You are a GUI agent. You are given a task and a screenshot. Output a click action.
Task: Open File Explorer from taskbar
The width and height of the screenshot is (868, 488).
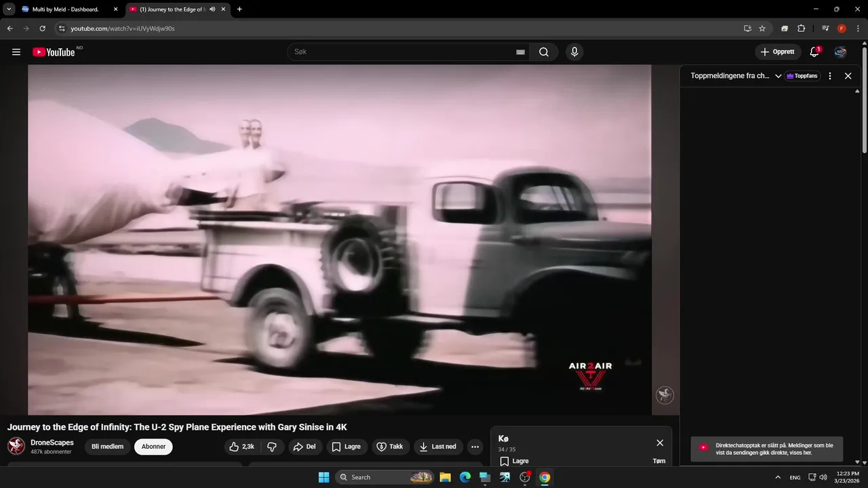(x=445, y=477)
